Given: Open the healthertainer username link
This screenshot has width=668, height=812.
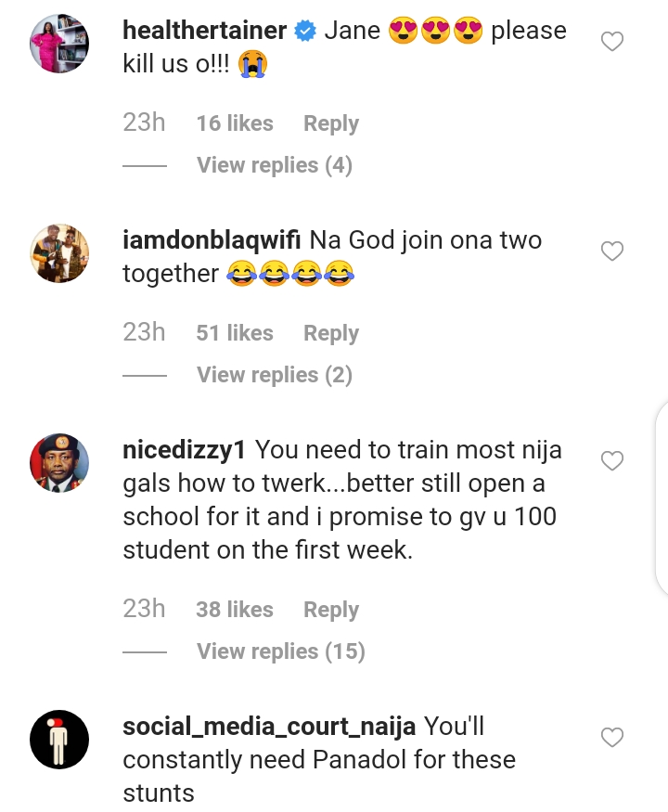Looking at the screenshot, I should click(x=205, y=30).
